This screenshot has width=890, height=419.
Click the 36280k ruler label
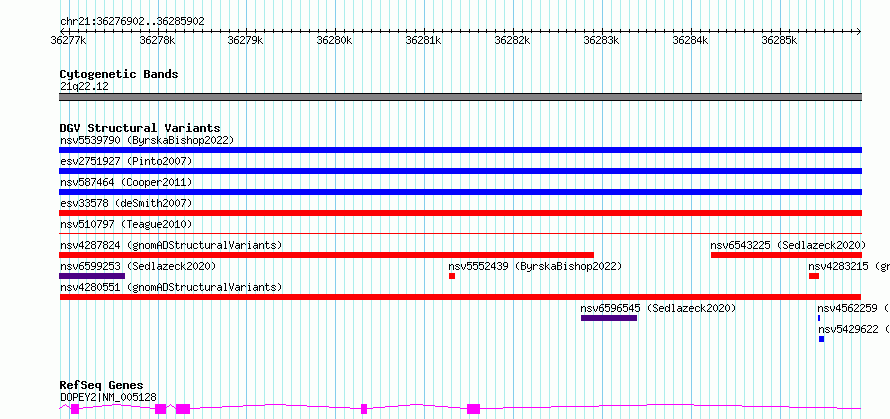334,40
